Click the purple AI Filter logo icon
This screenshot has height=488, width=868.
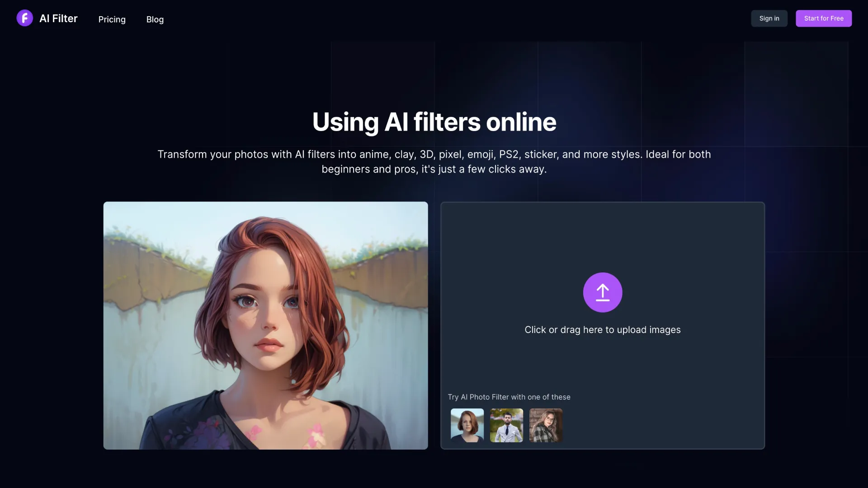tap(24, 18)
